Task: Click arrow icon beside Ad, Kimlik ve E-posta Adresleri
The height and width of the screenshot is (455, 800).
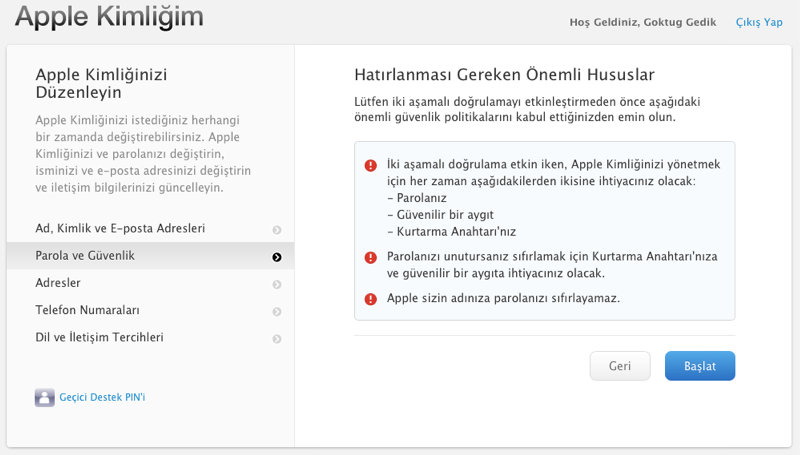Action: pos(277,230)
